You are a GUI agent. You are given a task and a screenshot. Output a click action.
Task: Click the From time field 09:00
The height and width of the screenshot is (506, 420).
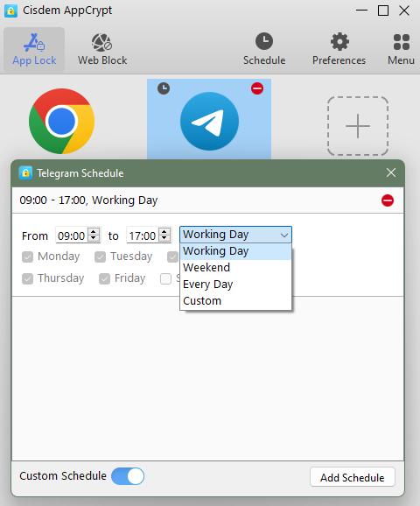(72, 235)
